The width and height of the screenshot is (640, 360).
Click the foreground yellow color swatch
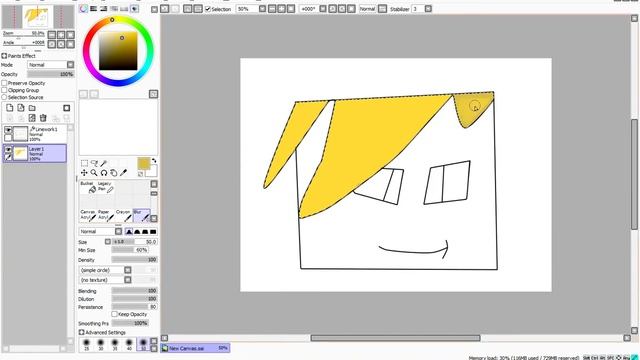pyautogui.click(x=143, y=164)
